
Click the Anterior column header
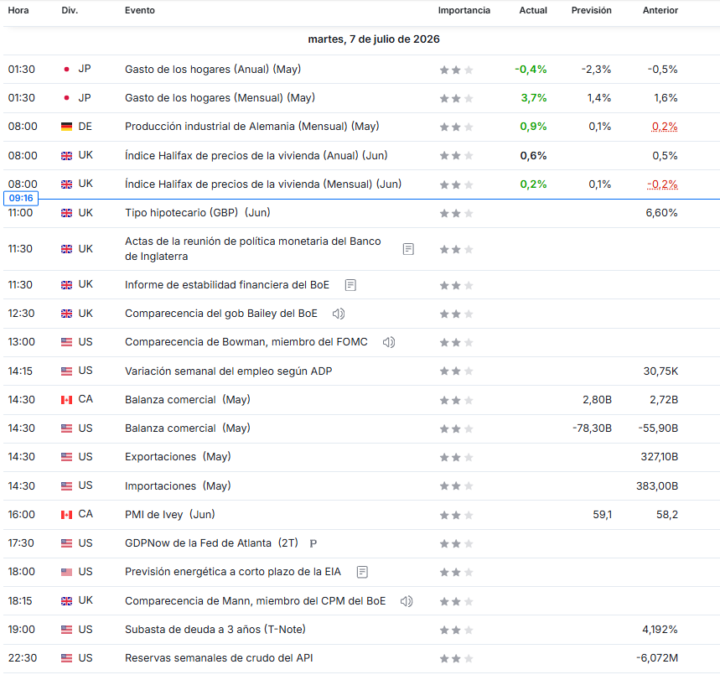click(x=660, y=10)
